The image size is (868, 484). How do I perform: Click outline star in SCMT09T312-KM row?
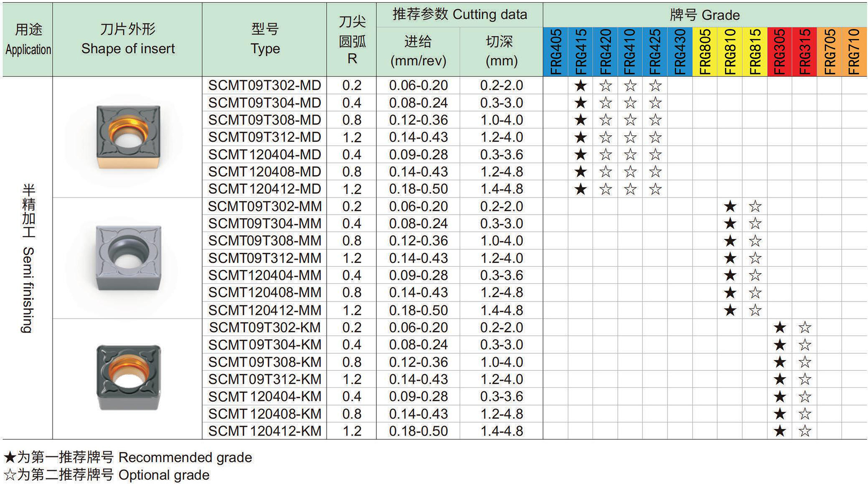[805, 379]
